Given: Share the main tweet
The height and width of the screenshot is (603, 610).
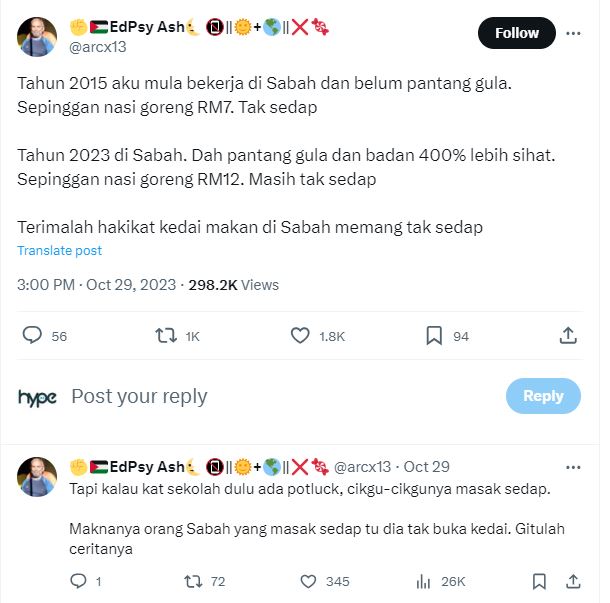Looking at the screenshot, I should tap(567, 336).
